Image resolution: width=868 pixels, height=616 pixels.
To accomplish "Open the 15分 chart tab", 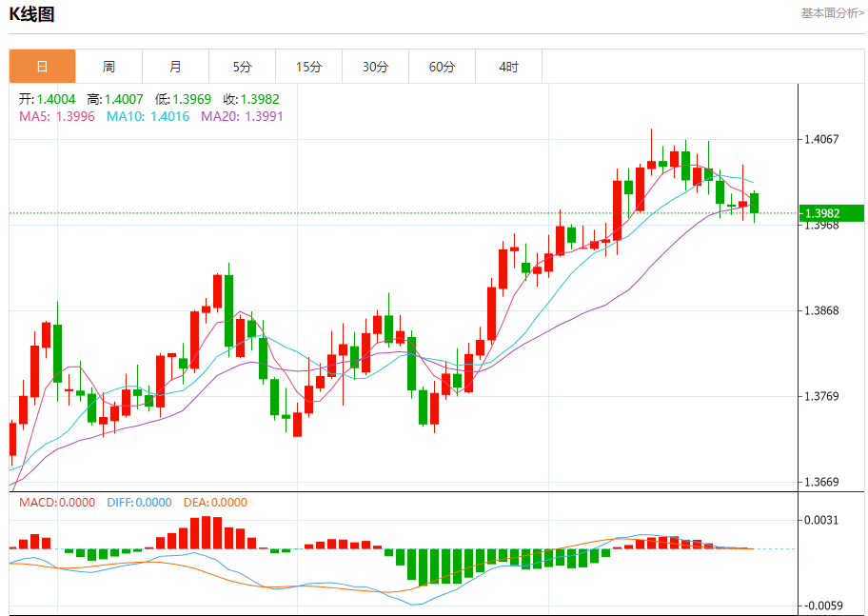I will 308,67.
